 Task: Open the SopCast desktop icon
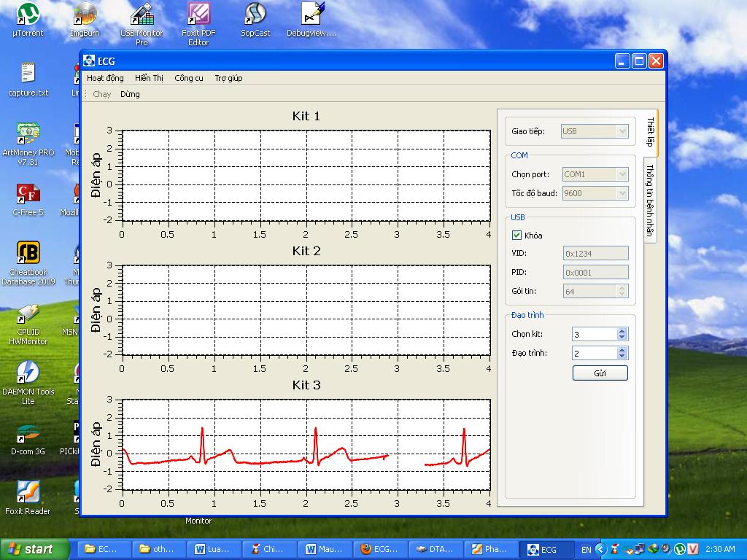(255, 15)
